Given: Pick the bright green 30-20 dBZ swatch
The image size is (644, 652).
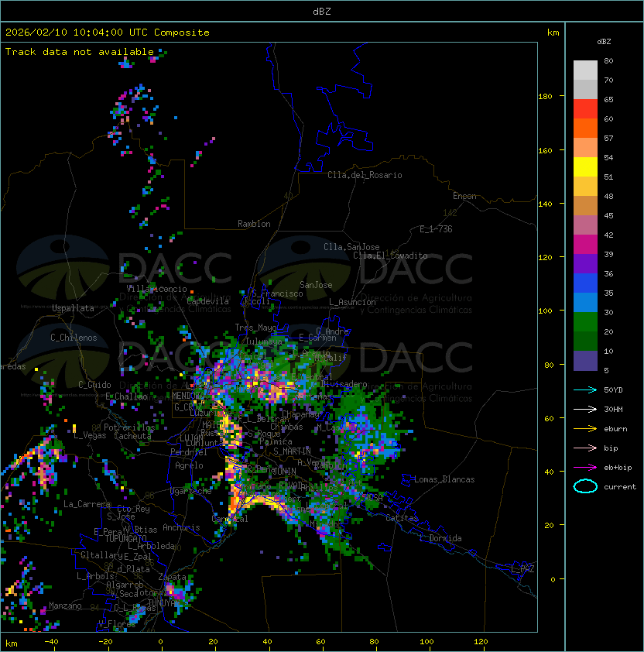Looking at the screenshot, I should [x=585, y=322].
